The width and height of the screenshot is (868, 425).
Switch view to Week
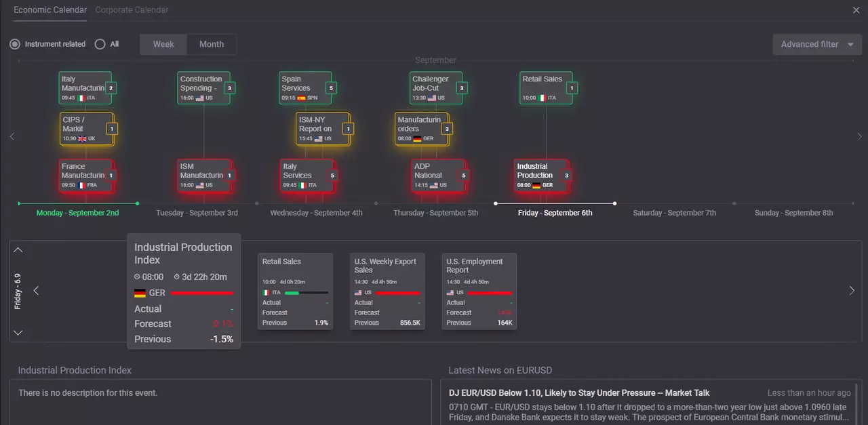tap(163, 44)
